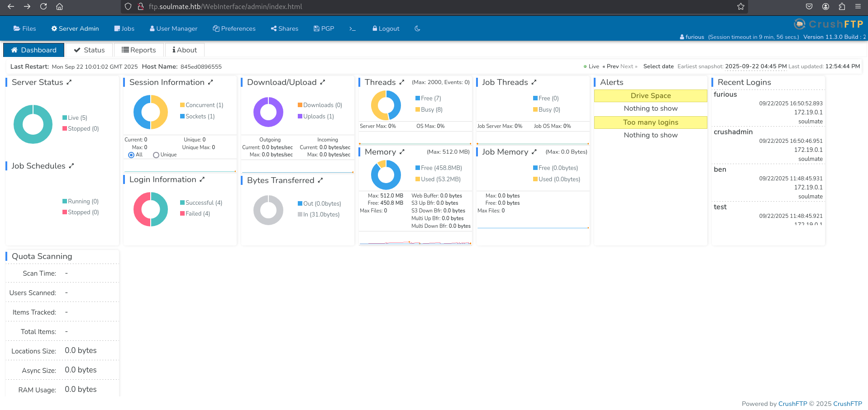Go to Prev snapshot
Image resolution: width=868 pixels, height=410 pixels.
pos(610,66)
